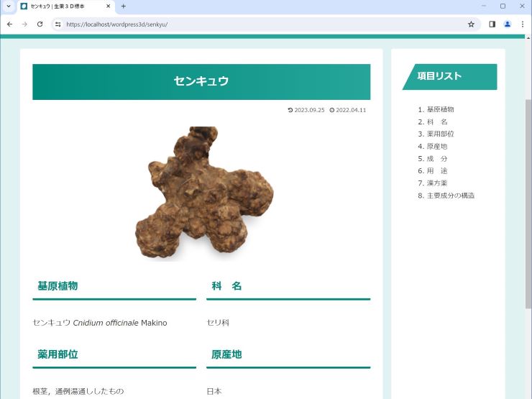Jump to 漢方薬 in the item list
Image resolution: width=532 pixels, height=399 pixels.
(x=437, y=183)
